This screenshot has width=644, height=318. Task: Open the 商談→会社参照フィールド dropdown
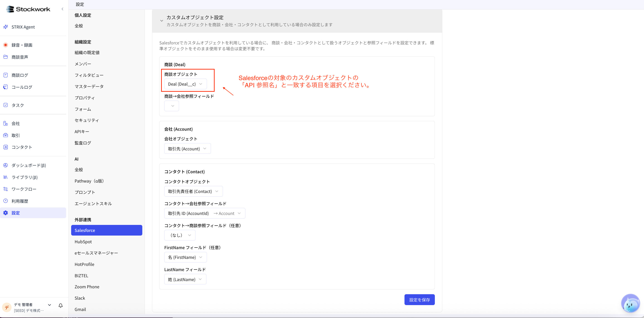pos(172,106)
